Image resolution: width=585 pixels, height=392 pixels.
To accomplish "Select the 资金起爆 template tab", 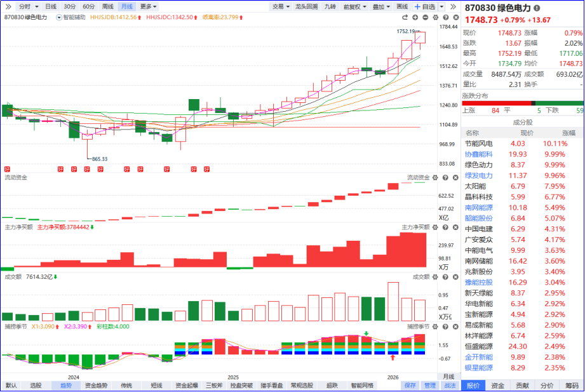I will pyautogui.click(x=187, y=386).
